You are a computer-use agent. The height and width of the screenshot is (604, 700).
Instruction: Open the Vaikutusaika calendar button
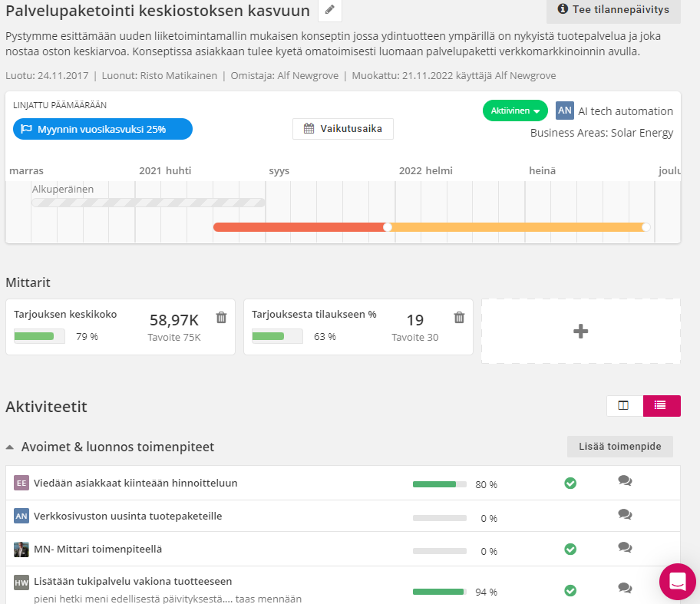click(x=342, y=129)
